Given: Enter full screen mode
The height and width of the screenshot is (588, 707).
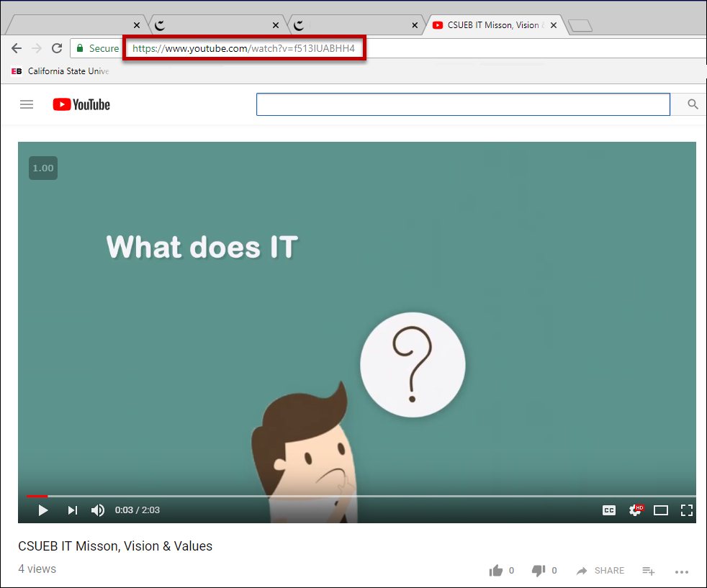Looking at the screenshot, I should pyautogui.click(x=687, y=510).
